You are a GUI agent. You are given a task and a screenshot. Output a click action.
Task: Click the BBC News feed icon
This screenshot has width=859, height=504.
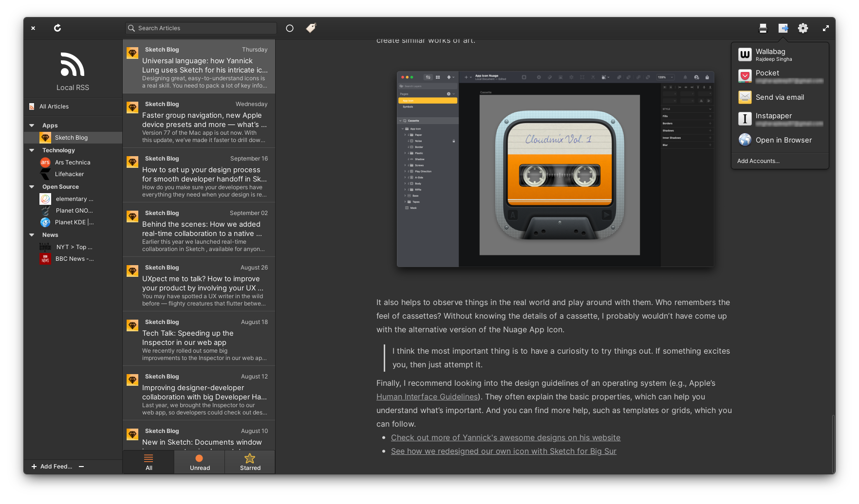(45, 259)
